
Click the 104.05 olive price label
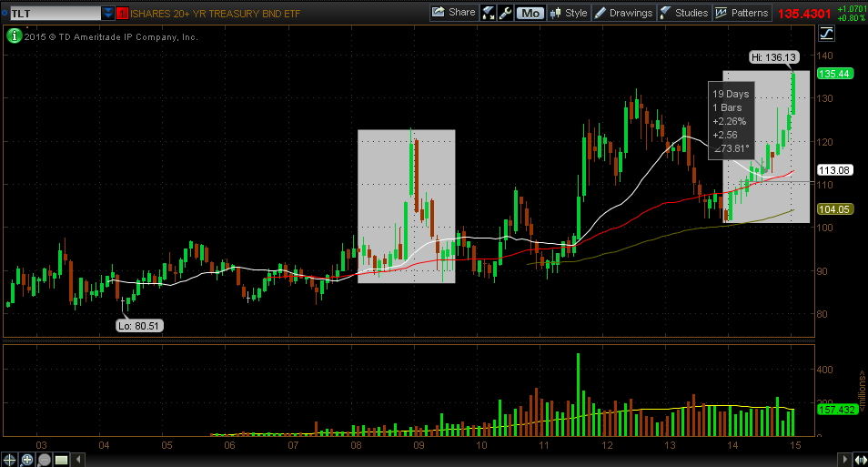click(834, 208)
